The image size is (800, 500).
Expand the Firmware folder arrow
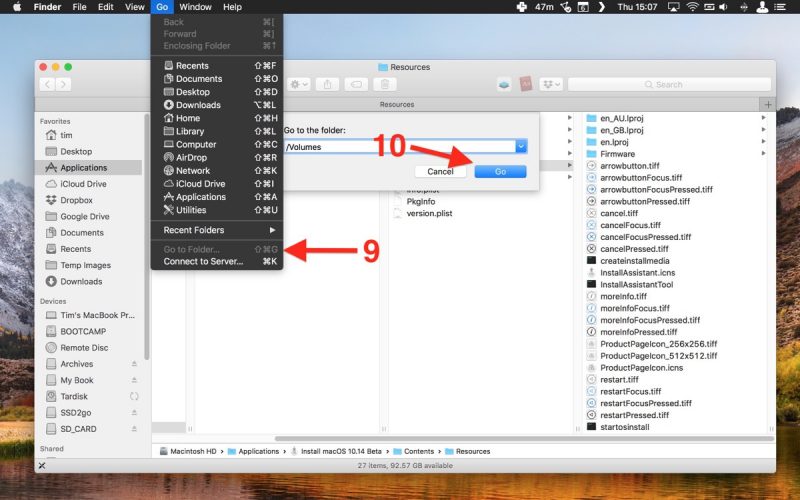[x=763, y=154]
